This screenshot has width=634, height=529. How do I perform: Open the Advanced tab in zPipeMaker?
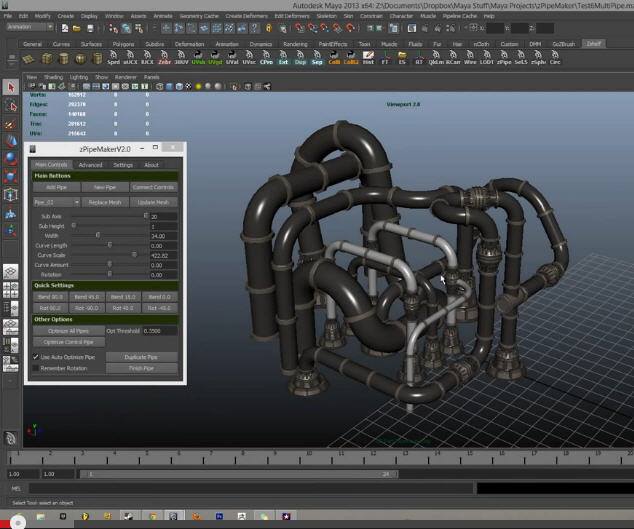coord(90,165)
